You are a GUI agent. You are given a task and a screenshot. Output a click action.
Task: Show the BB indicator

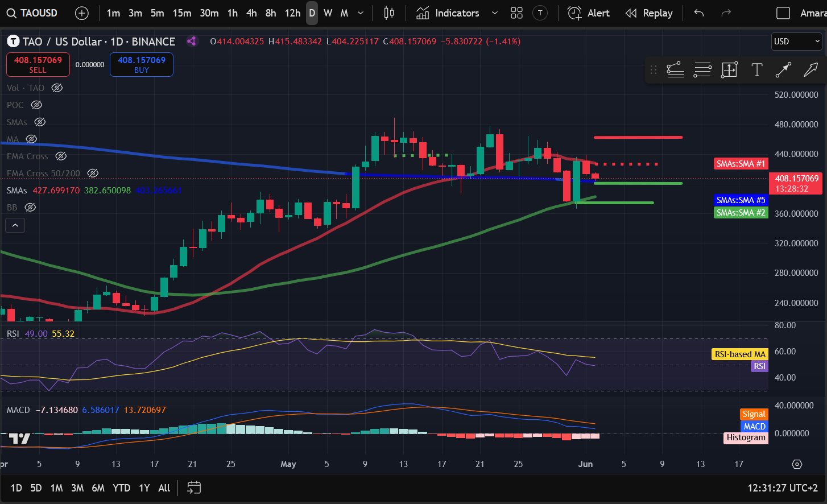tap(30, 207)
